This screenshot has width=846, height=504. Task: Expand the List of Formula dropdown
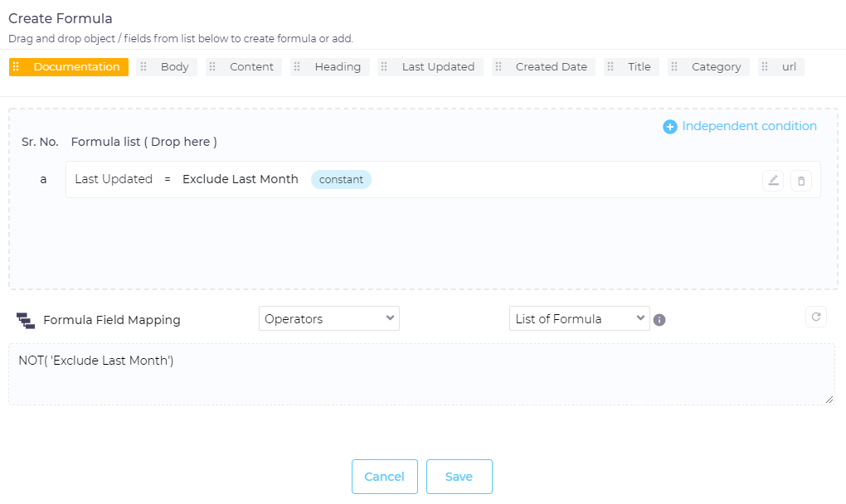point(579,318)
